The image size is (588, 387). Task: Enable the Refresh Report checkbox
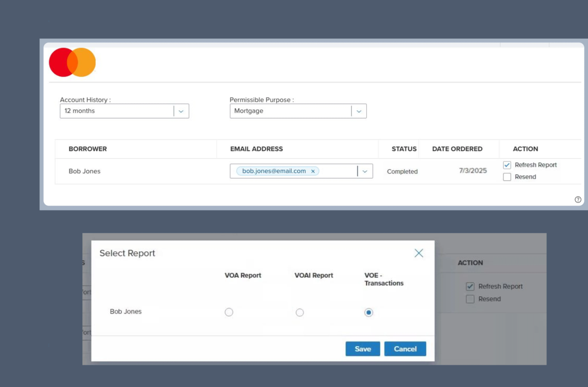(507, 165)
